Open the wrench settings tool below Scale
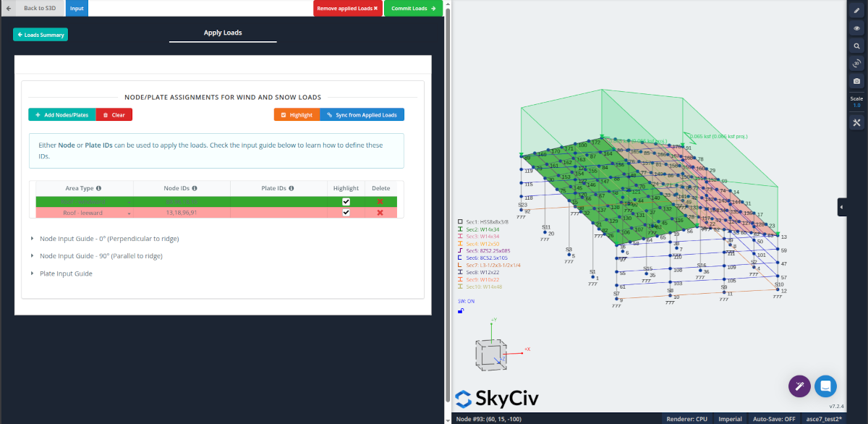This screenshot has height=424, width=868. (x=856, y=122)
